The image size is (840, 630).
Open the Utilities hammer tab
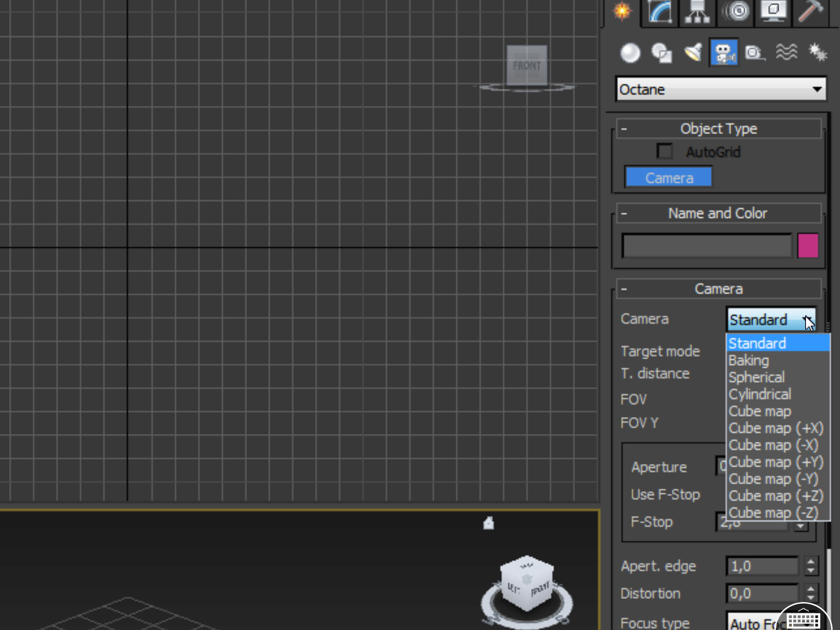pyautogui.click(x=810, y=11)
